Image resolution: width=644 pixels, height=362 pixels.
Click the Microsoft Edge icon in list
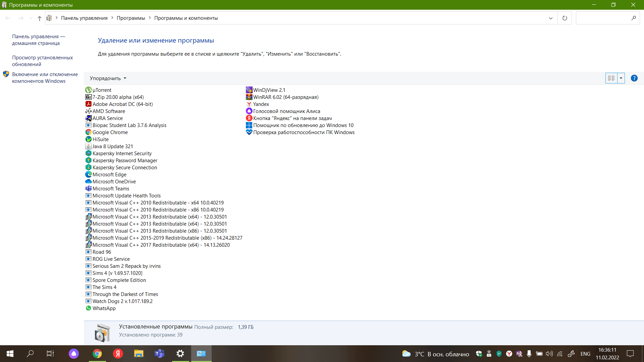point(89,174)
